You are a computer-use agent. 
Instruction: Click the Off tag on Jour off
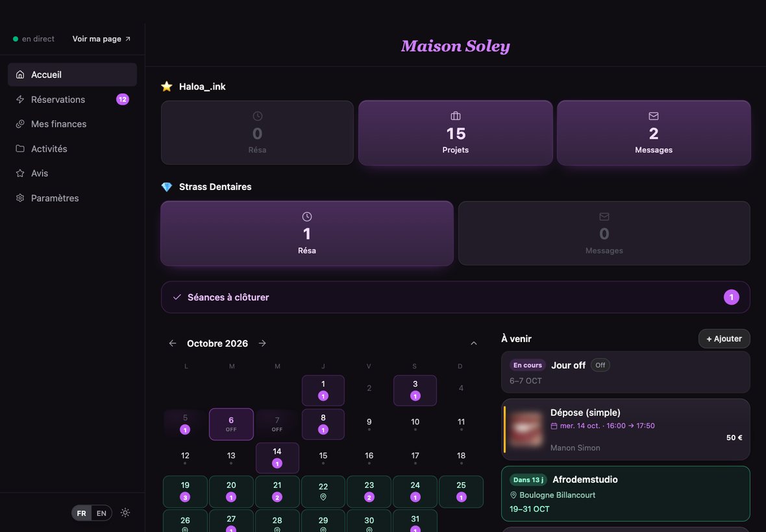click(600, 365)
